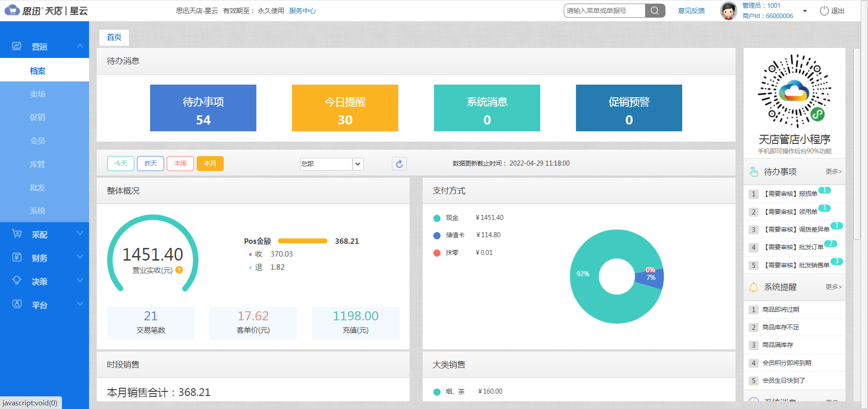Click the 财务 sidebar icon
868x409 pixels.
click(x=17, y=257)
